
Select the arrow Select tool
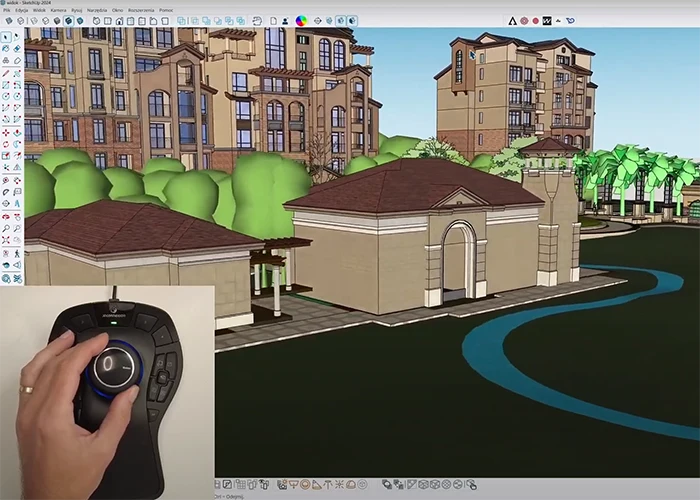(x=6, y=36)
